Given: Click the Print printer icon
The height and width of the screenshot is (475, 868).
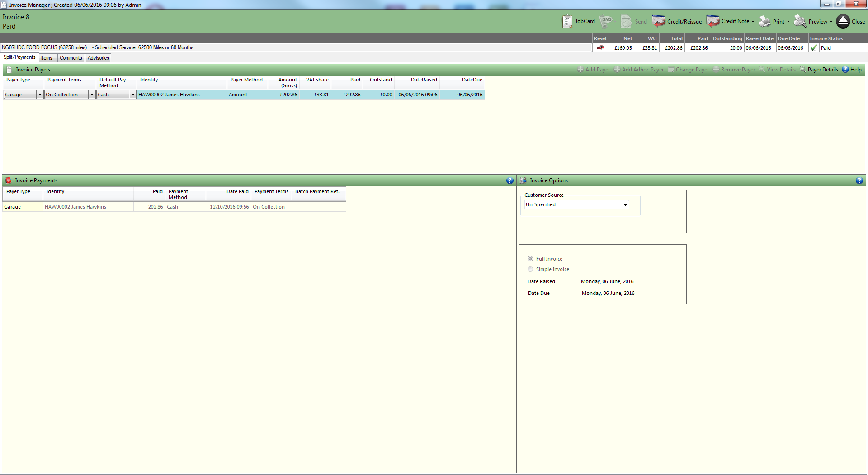Looking at the screenshot, I should [765, 21].
